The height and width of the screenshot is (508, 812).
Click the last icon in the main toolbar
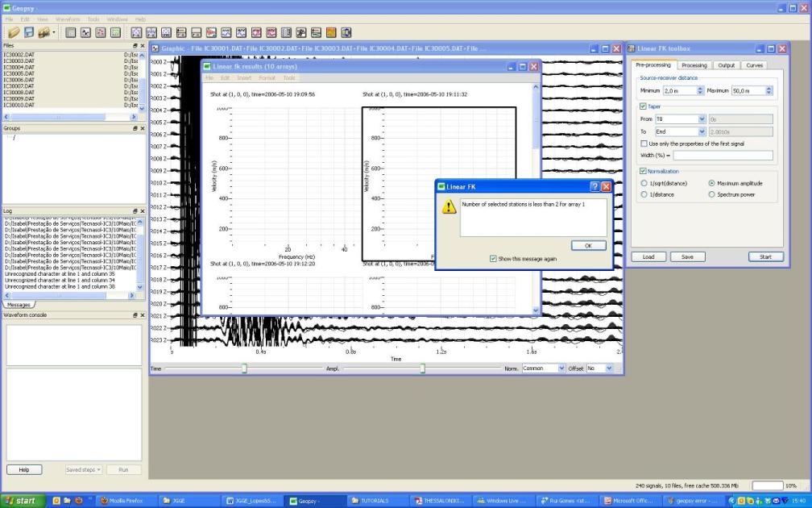coord(346,33)
